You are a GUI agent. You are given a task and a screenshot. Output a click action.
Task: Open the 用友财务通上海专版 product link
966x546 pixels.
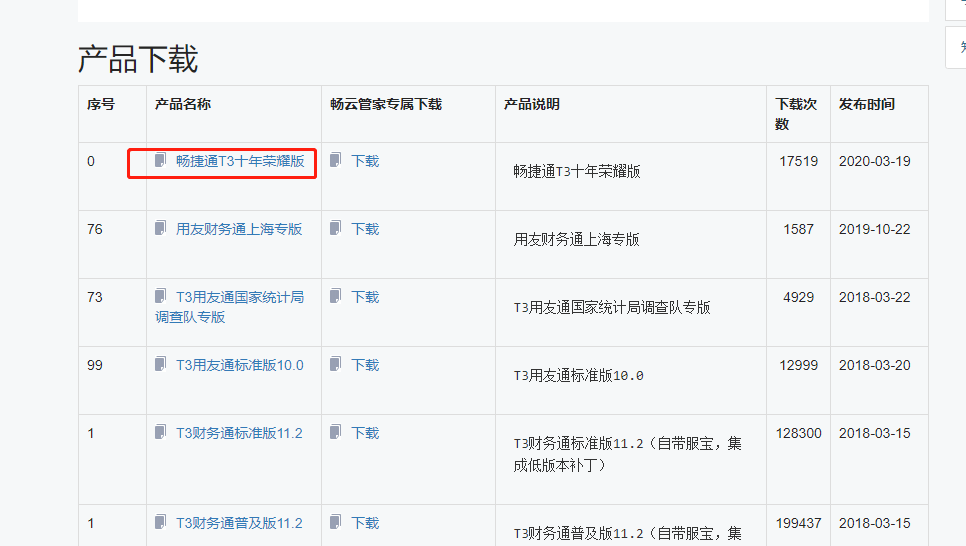tap(239, 229)
